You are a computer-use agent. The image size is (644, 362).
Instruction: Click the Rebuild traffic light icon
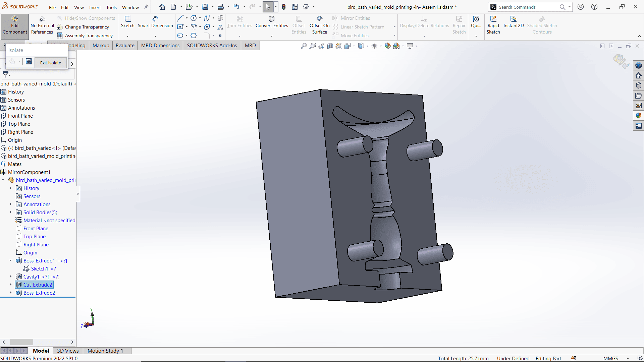click(284, 7)
